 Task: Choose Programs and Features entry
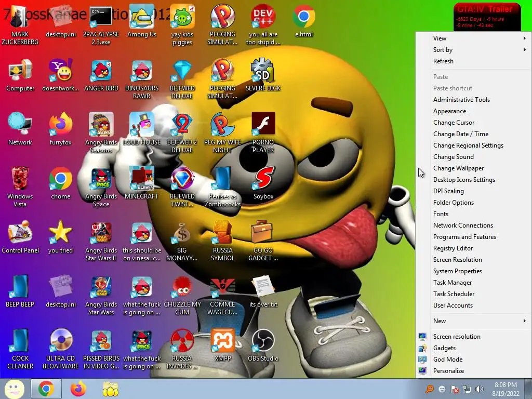click(x=473, y=237)
